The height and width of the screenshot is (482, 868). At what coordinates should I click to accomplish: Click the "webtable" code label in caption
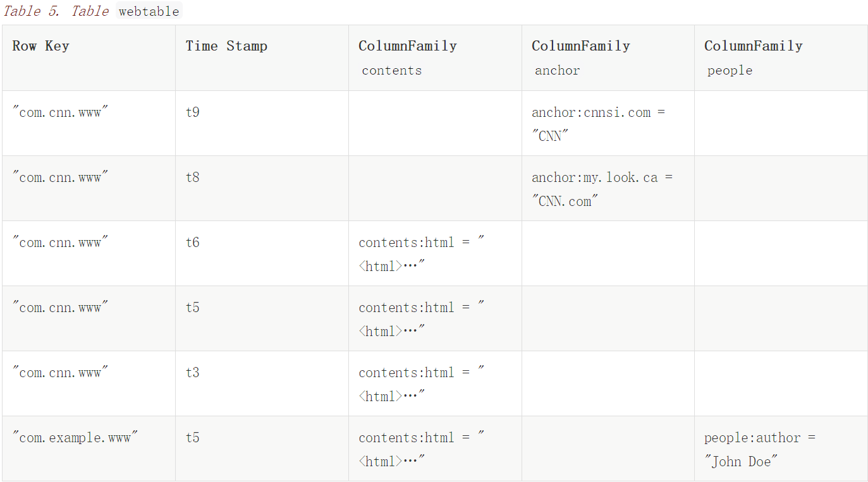tap(149, 11)
